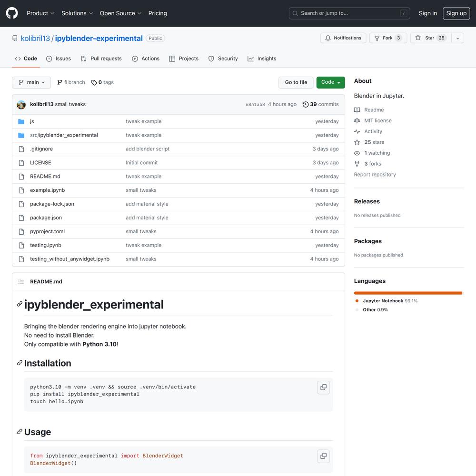
Task: Open the green Code dropdown
Action: 331,82
